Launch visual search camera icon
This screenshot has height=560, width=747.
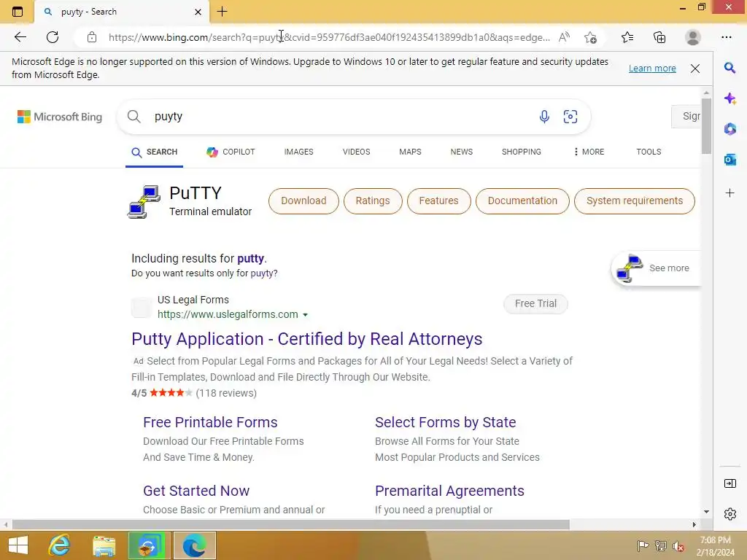coord(570,117)
